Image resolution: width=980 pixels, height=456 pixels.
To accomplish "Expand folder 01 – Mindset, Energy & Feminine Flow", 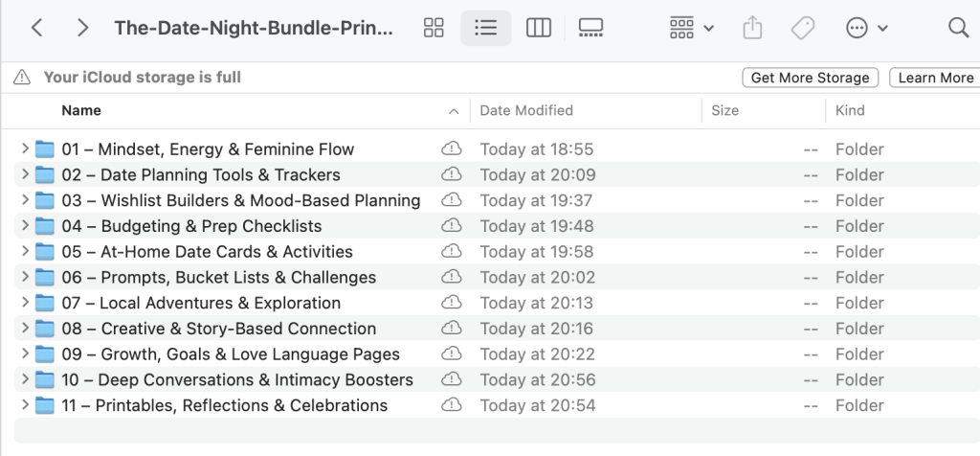I will point(25,149).
